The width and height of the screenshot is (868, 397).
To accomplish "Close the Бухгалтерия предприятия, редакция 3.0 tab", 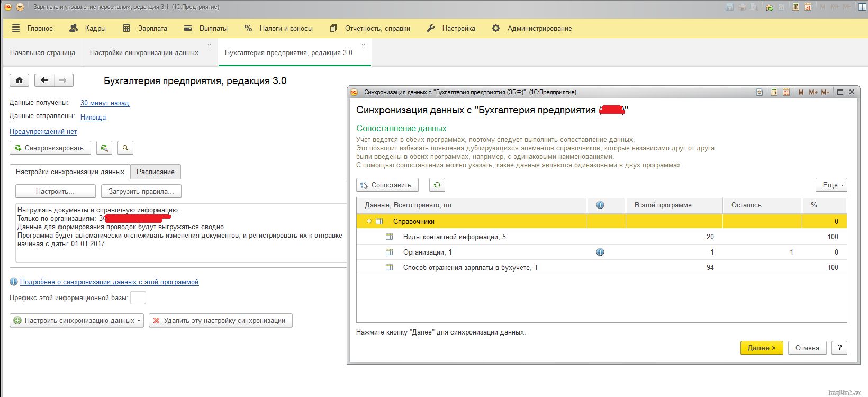I will tap(363, 46).
